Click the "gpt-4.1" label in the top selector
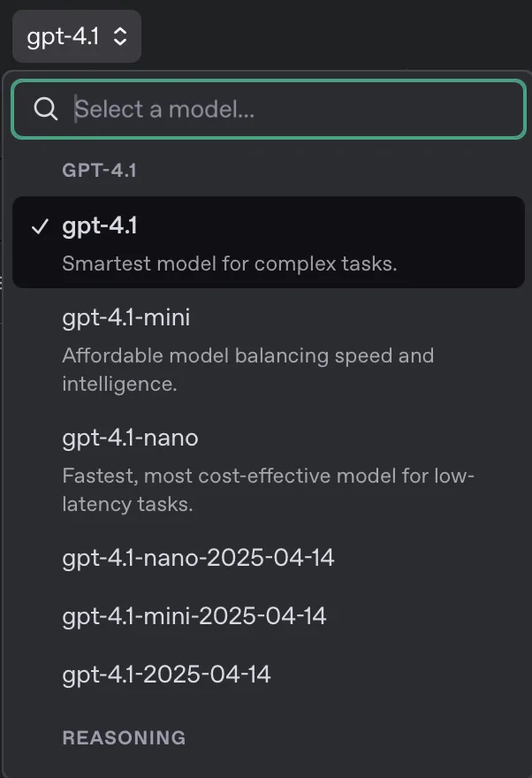The image size is (532, 778). (63, 37)
